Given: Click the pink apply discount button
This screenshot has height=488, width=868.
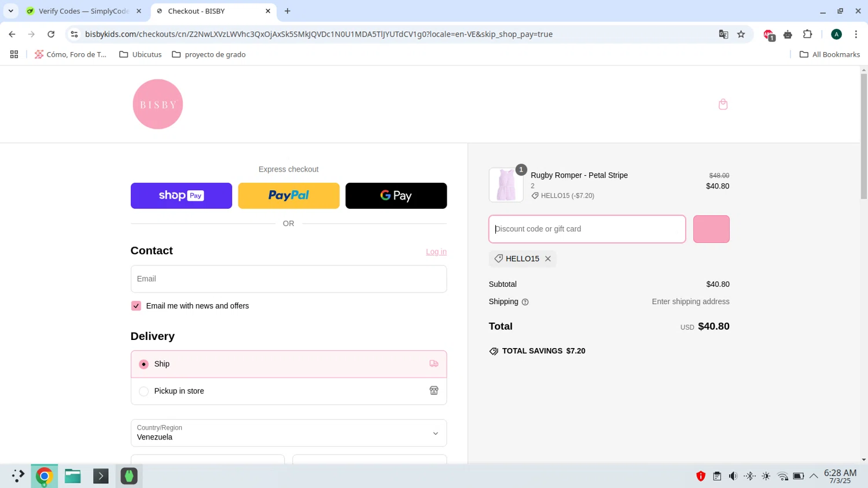Looking at the screenshot, I should point(711,229).
